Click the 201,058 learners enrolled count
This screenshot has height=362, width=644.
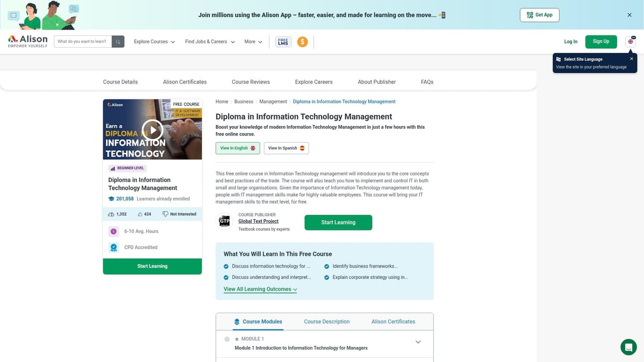click(125, 199)
